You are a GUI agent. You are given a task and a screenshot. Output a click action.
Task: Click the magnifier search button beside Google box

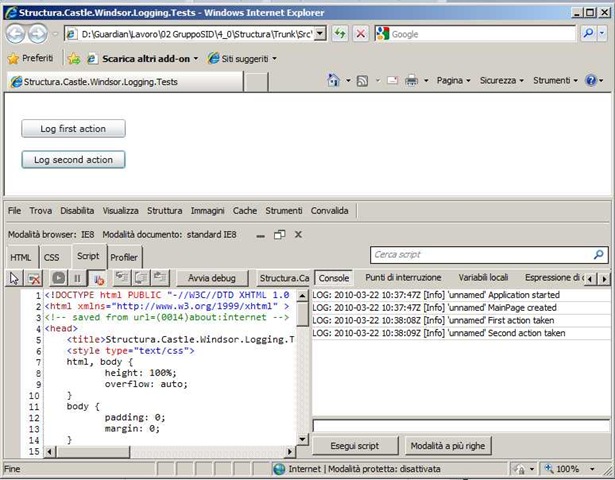pyautogui.click(x=588, y=34)
